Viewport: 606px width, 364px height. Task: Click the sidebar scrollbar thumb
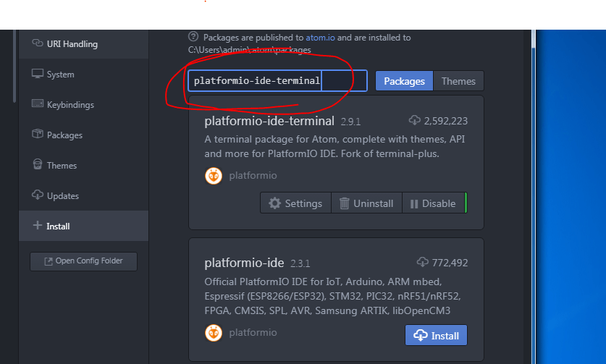[x=14, y=66]
